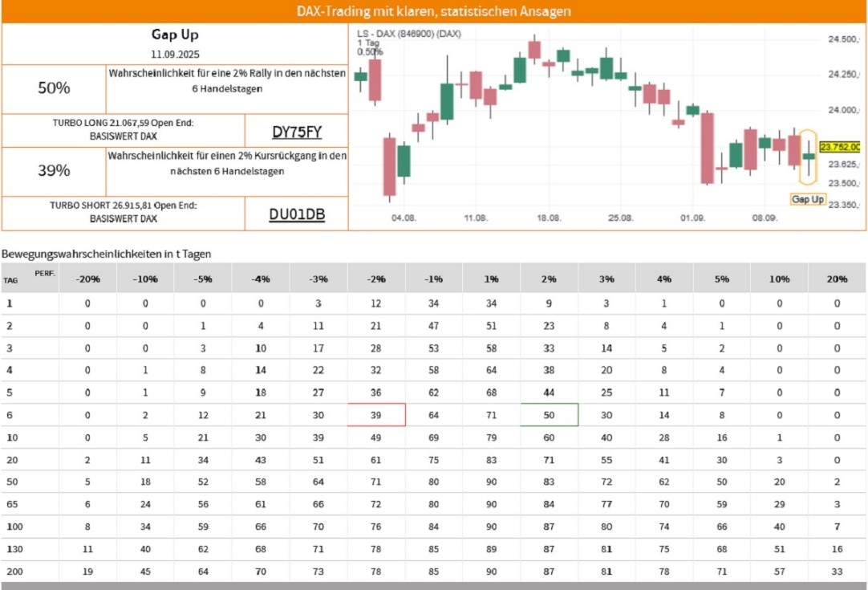Click the 01.09. date on chart axis
Viewport: 868px width, 590px height.
click(x=692, y=218)
